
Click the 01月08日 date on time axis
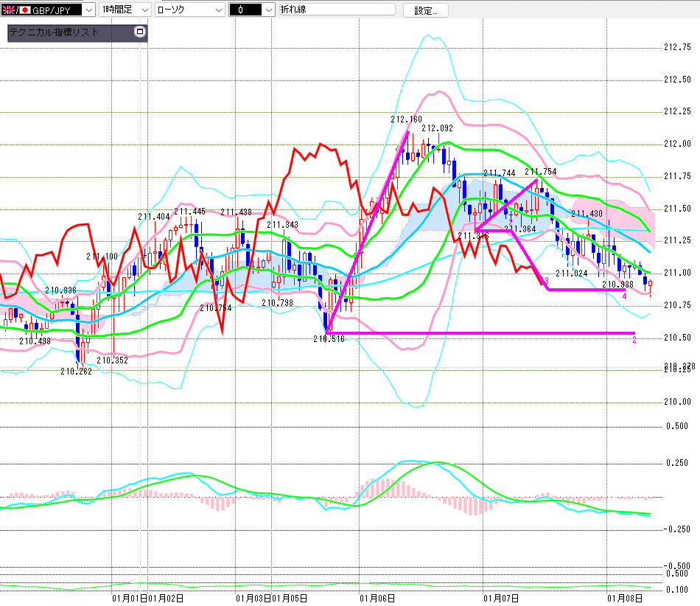point(622,597)
